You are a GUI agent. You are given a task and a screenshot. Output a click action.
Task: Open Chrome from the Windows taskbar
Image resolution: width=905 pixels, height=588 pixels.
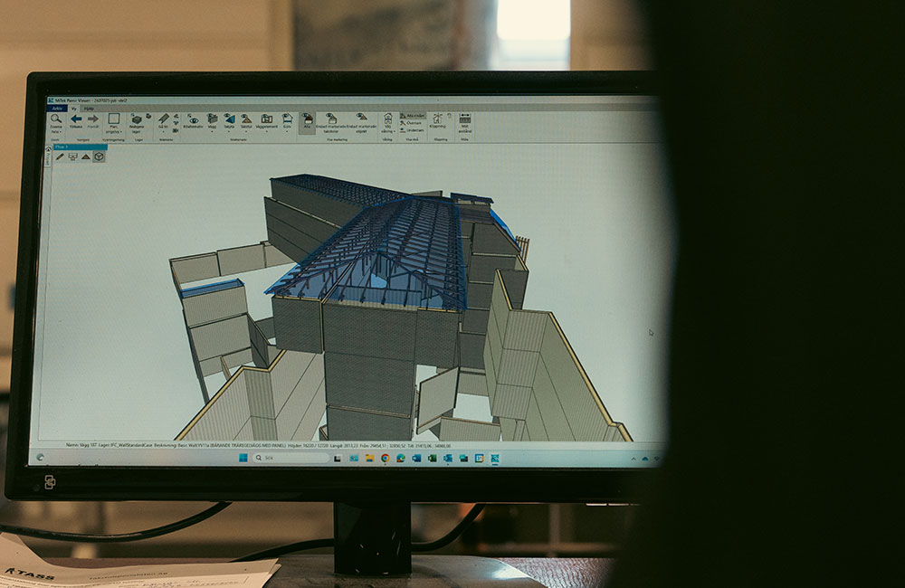tap(385, 459)
